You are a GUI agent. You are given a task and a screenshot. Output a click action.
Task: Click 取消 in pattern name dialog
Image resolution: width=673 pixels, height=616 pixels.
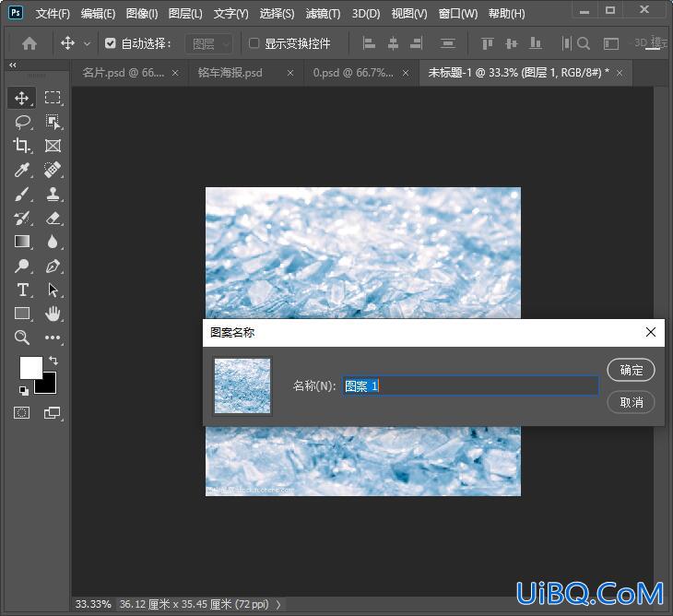(631, 402)
